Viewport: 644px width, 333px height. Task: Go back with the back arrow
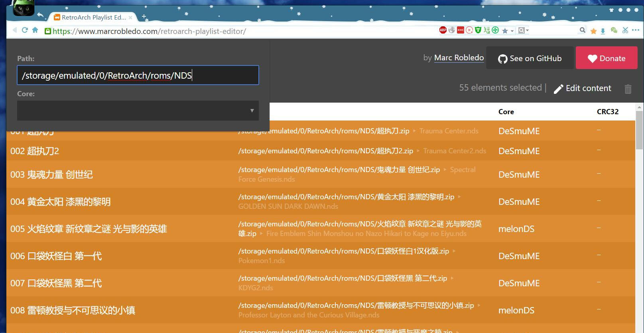coord(15,30)
